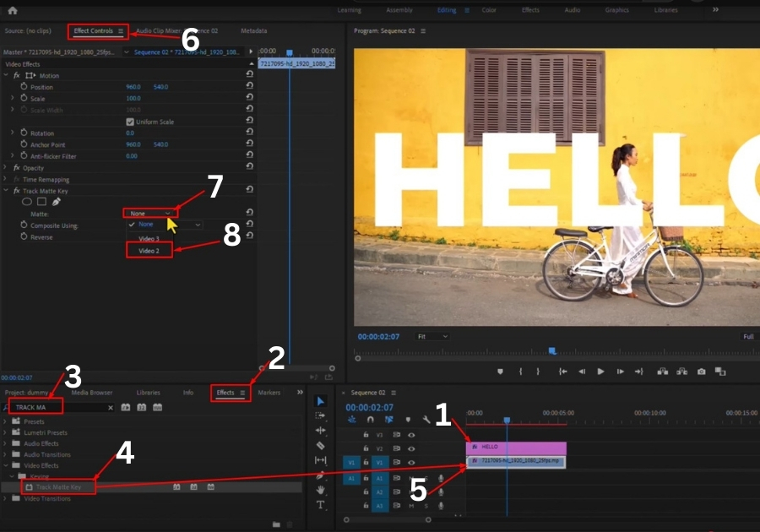Open Comparison View in Program monitor
The width and height of the screenshot is (760, 532).
coord(720,372)
